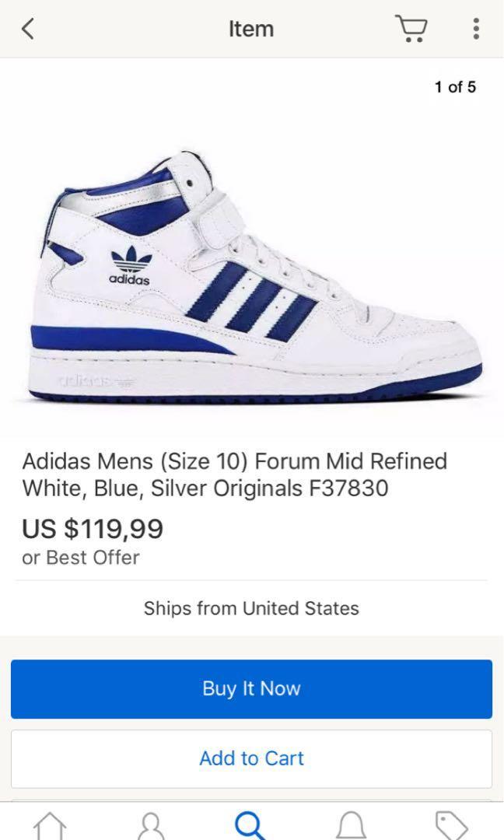This screenshot has height=840, width=504.
Task: Tap the Search magnifier tab
Action: click(x=250, y=825)
